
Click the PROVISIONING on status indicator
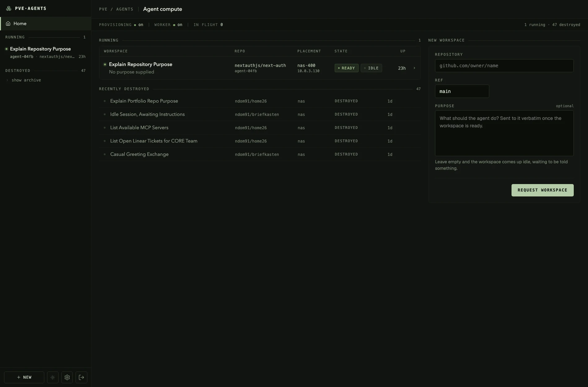click(x=121, y=25)
